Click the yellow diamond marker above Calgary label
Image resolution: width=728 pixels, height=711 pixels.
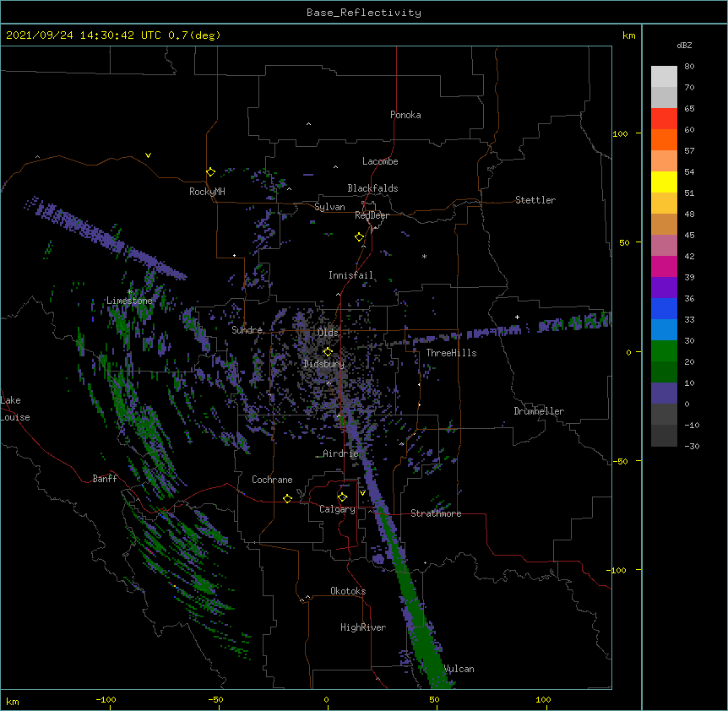pos(342,497)
